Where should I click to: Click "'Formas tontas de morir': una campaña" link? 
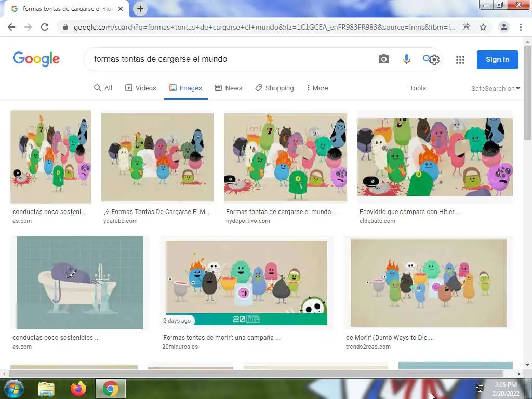tap(221, 338)
